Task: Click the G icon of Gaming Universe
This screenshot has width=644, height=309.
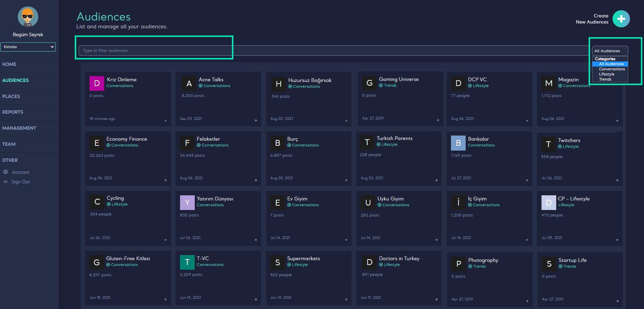Action: (369, 83)
